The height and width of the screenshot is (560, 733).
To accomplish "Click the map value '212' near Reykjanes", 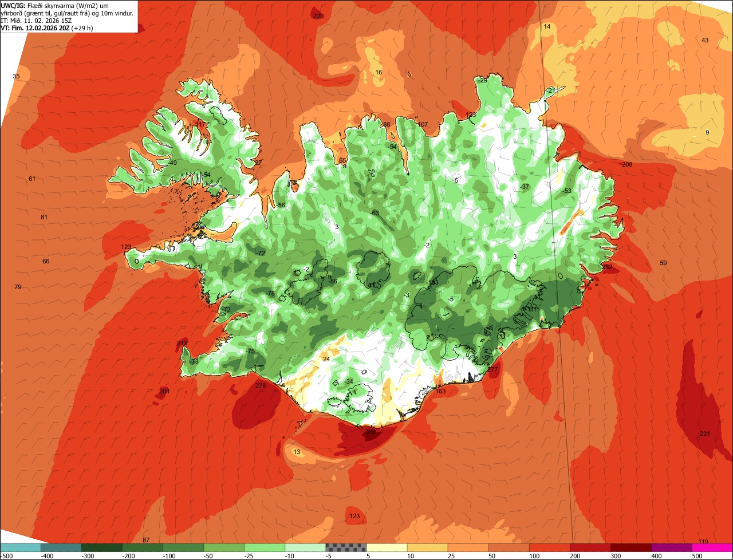I will coord(182,343).
